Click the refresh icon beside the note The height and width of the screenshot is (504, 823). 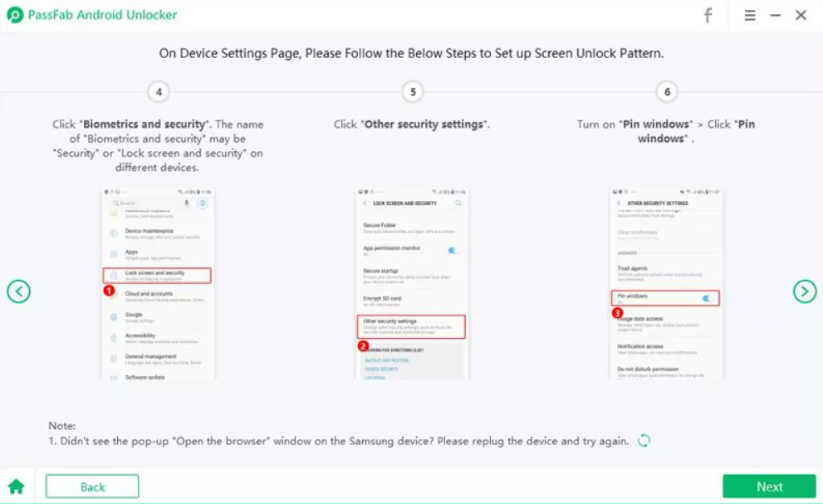coord(644,440)
